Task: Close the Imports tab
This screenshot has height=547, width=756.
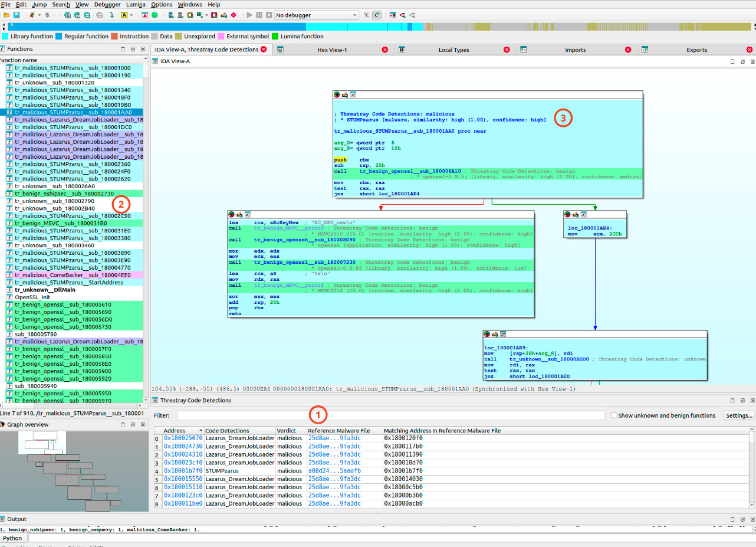Action: (628, 50)
